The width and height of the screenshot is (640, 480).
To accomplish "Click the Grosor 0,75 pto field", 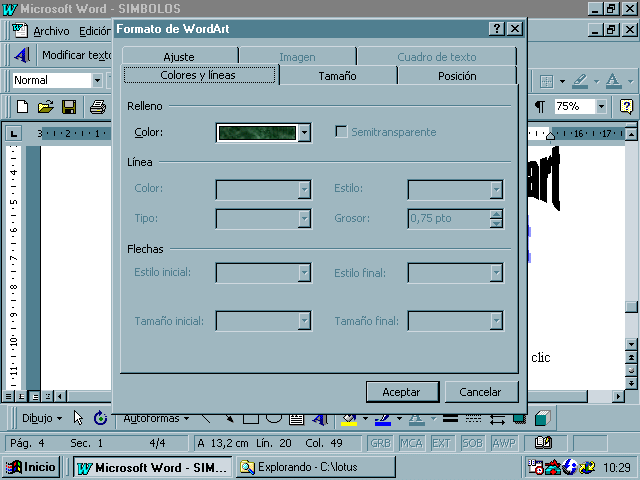I will [x=448, y=218].
